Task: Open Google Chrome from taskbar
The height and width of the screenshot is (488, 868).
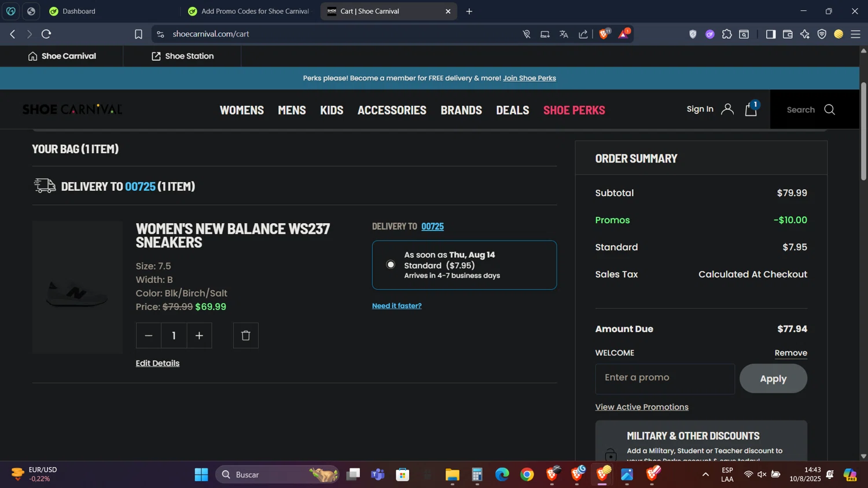Action: (x=527, y=475)
